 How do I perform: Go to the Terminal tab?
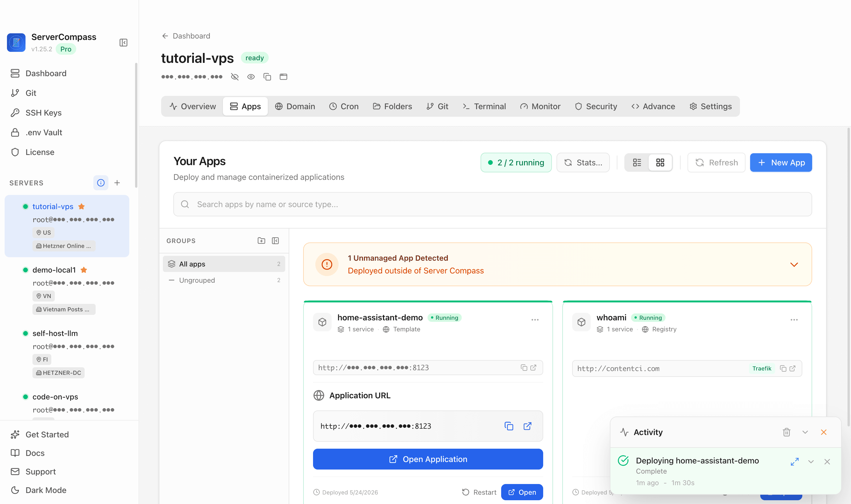coord(484,106)
